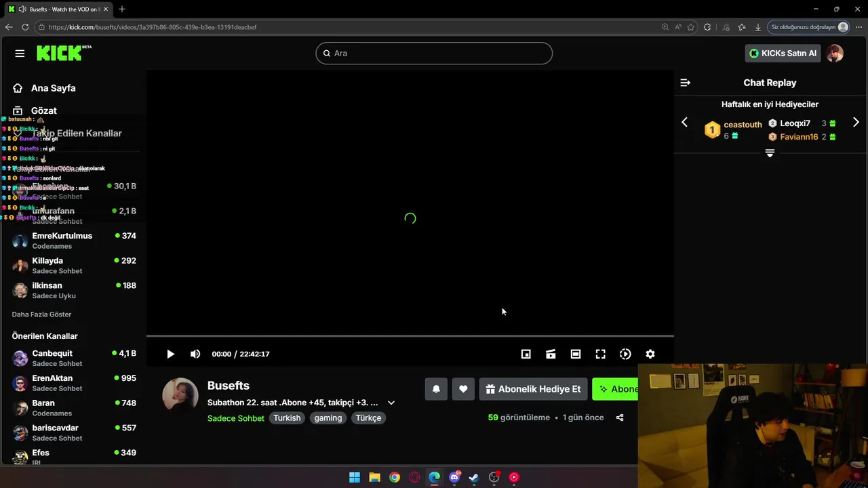This screenshot has height=488, width=868.
Task: Open video player settings gear
Action: (x=650, y=354)
